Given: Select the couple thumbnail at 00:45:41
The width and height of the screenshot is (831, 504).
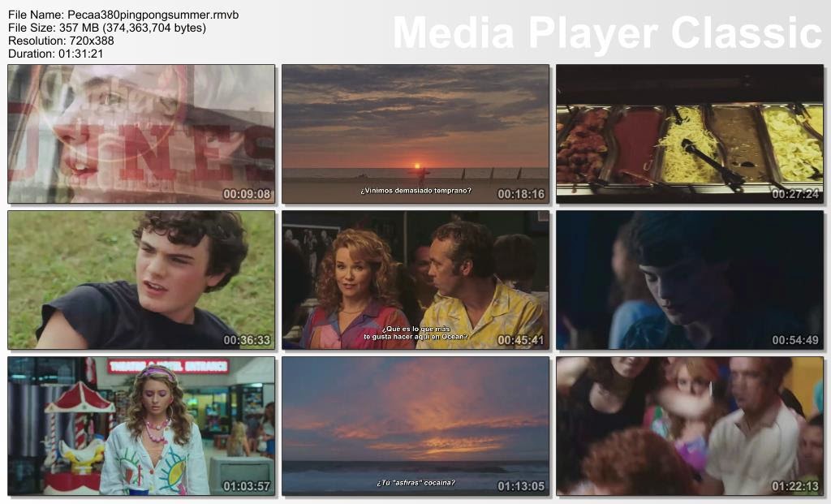Looking at the screenshot, I should [x=415, y=280].
